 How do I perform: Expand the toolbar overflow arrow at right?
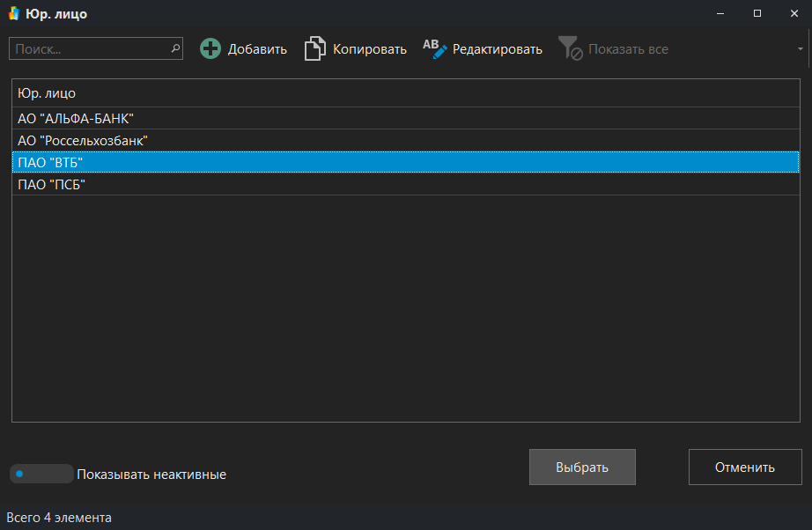coord(801,49)
